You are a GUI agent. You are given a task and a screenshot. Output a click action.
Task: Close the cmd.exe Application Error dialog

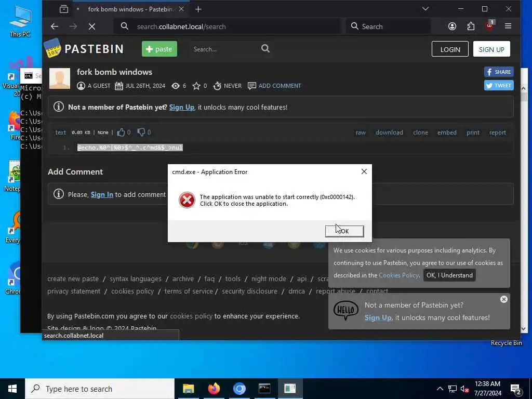pos(364,171)
